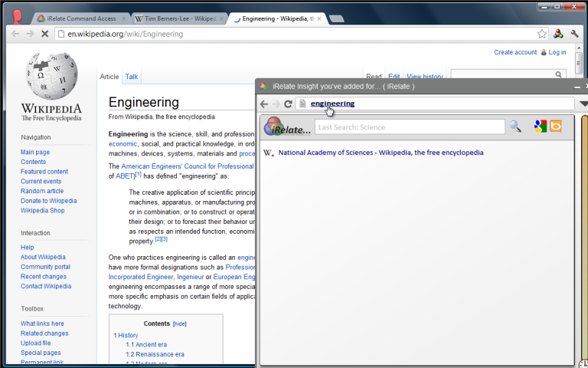Stop loading the page in Chrome

point(44,34)
